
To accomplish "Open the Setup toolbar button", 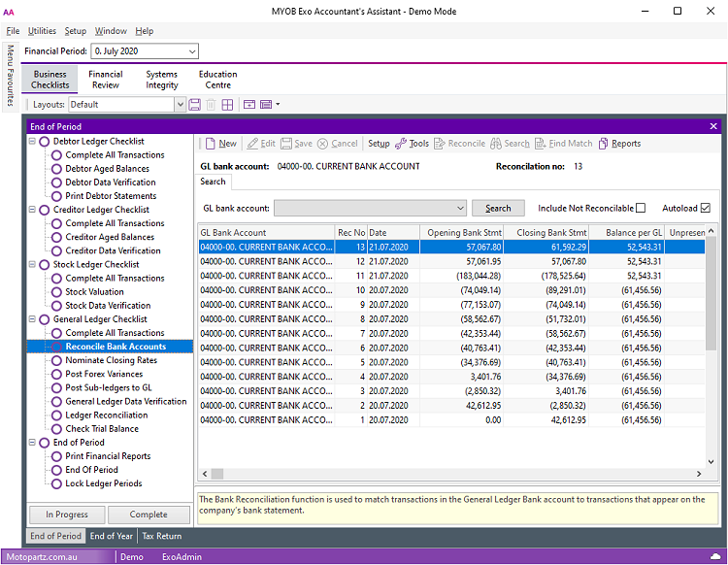I will (379, 144).
